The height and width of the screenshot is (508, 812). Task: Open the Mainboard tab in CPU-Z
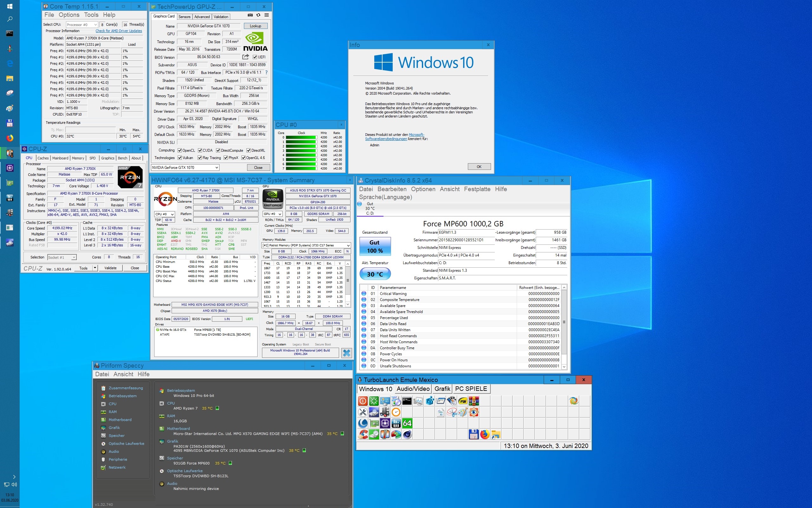click(x=60, y=158)
